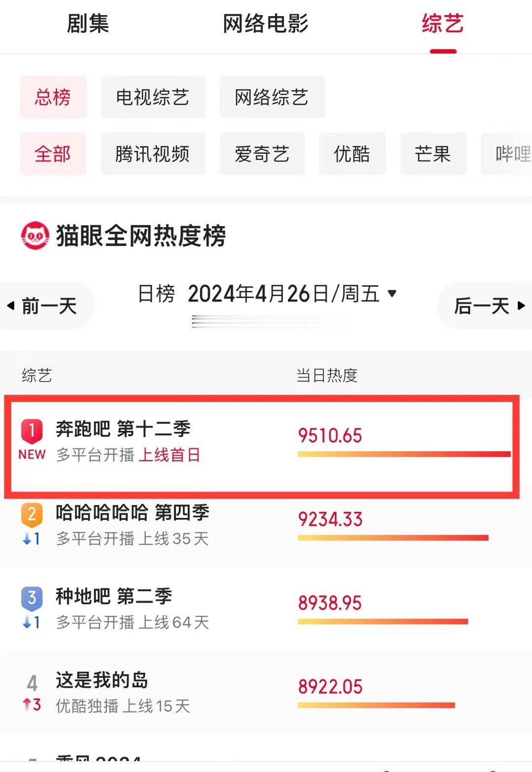
Task: Click the up-arrow rank change under rank 4
Action: (x=32, y=705)
